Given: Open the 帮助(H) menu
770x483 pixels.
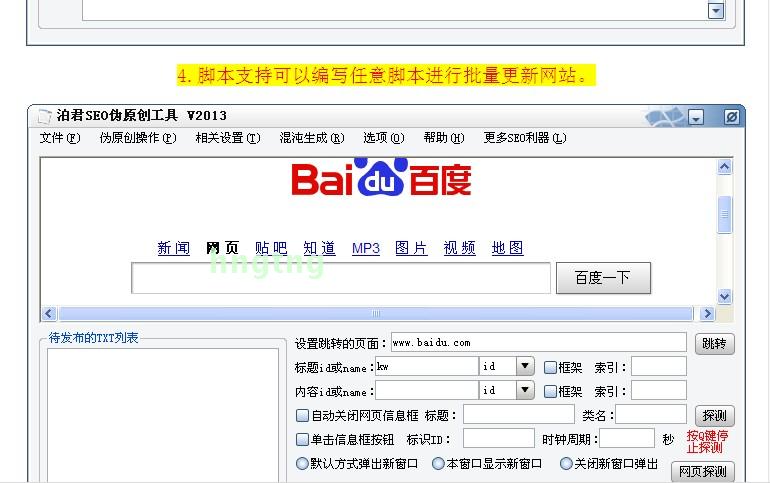Looking at the screenshot, I should (444, 138).
